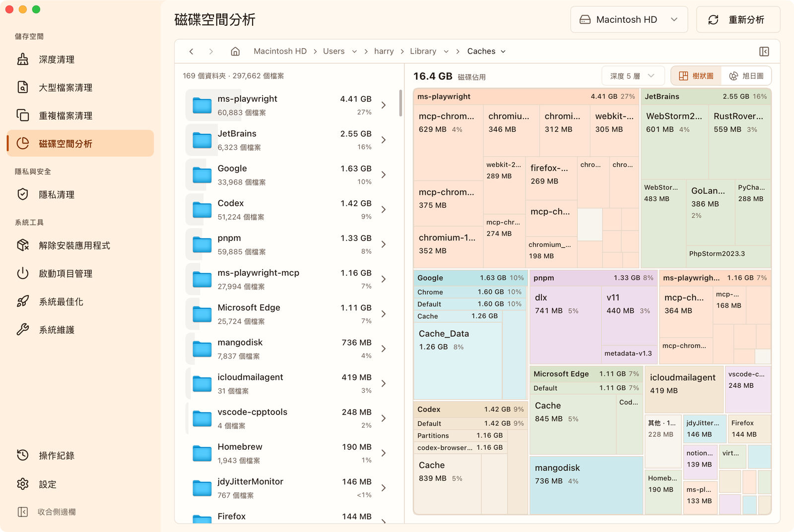Click Cache_Data block in treemap

point(458,361)
